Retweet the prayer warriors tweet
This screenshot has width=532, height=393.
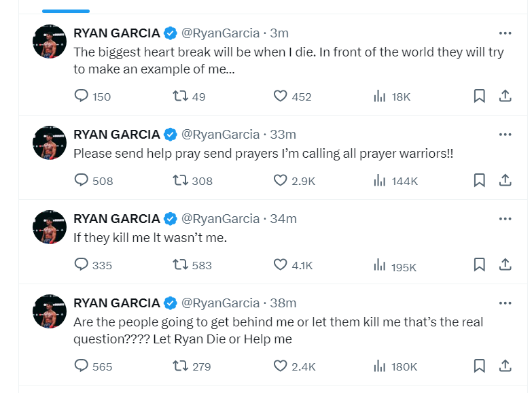(180, 180)
